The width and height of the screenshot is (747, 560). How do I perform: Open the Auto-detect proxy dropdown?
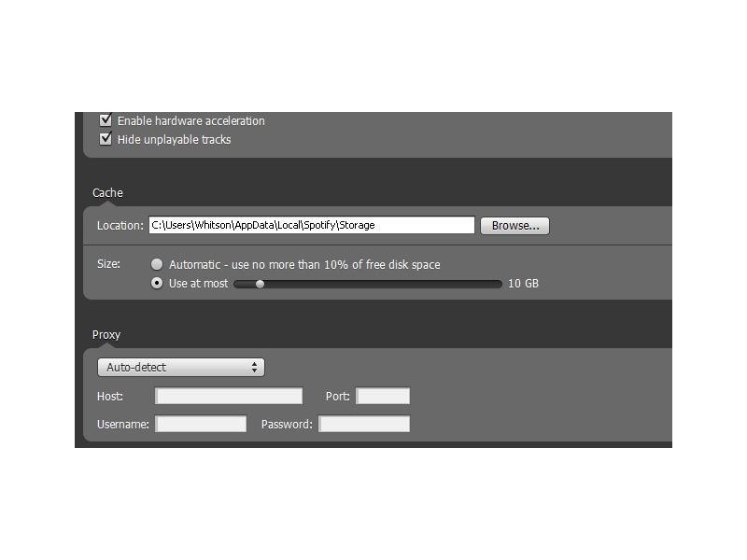180,367
